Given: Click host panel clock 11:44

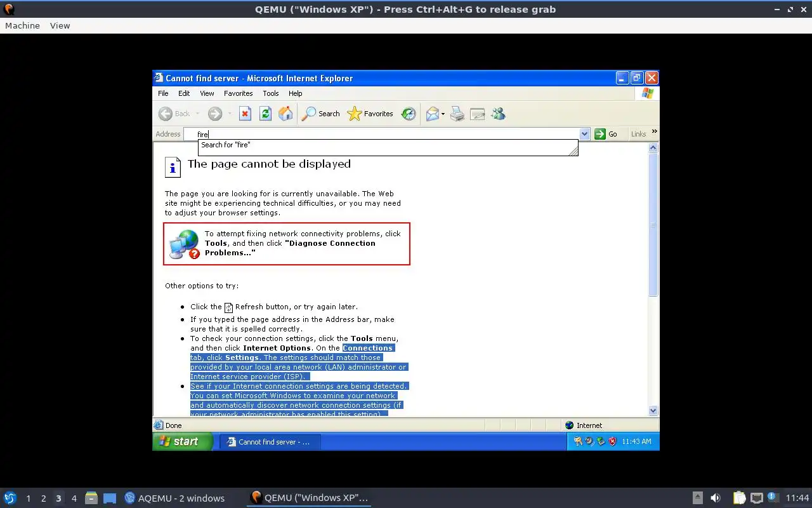Looking at the screenshot, I should [797, 498].
